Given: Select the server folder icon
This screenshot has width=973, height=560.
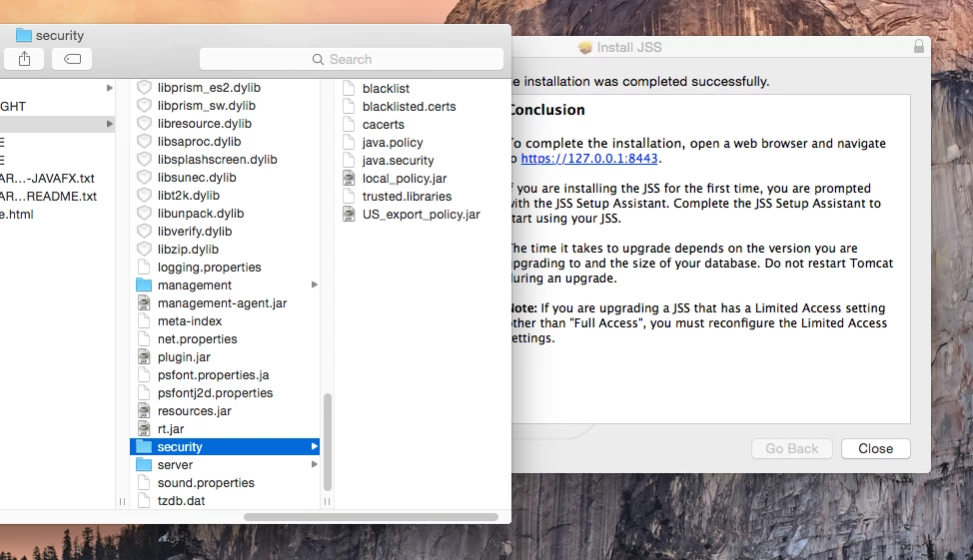Looking at the screenshot, I should pos(144,464).
